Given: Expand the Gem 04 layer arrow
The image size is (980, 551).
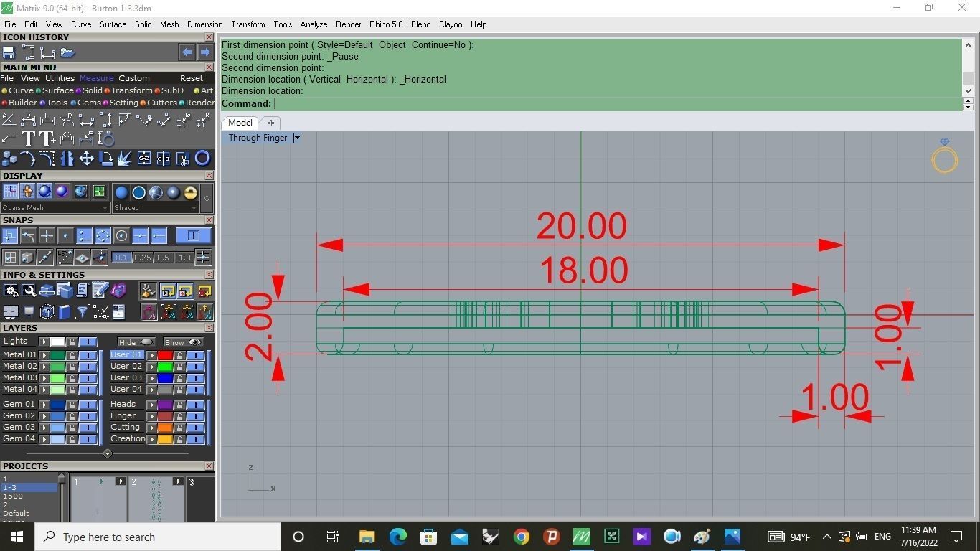Looking at the screenshot, I should pos(44,438).
